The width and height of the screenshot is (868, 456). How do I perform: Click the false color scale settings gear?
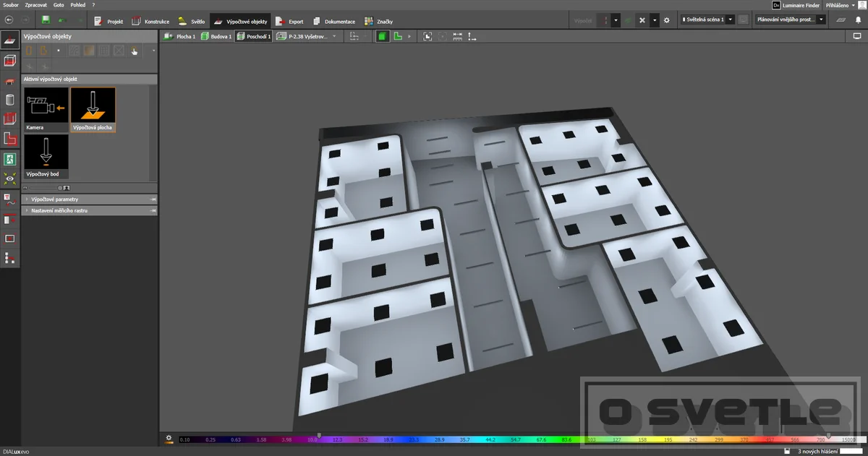169,438
